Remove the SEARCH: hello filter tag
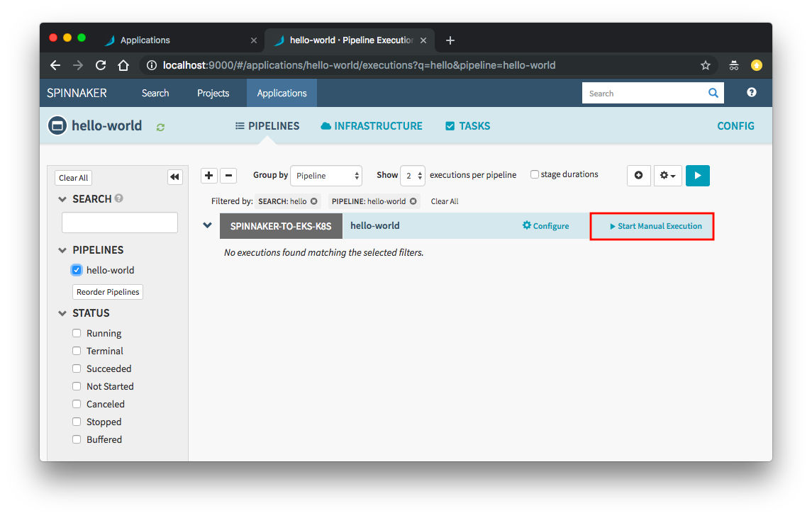Screen dimensions: 812x518 pos(314,201)
